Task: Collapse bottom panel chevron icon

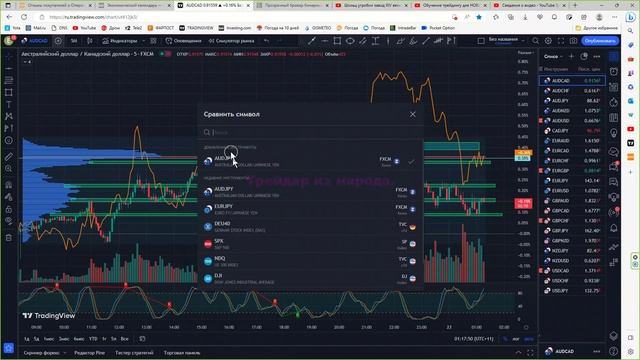Action: coord(518,352)
